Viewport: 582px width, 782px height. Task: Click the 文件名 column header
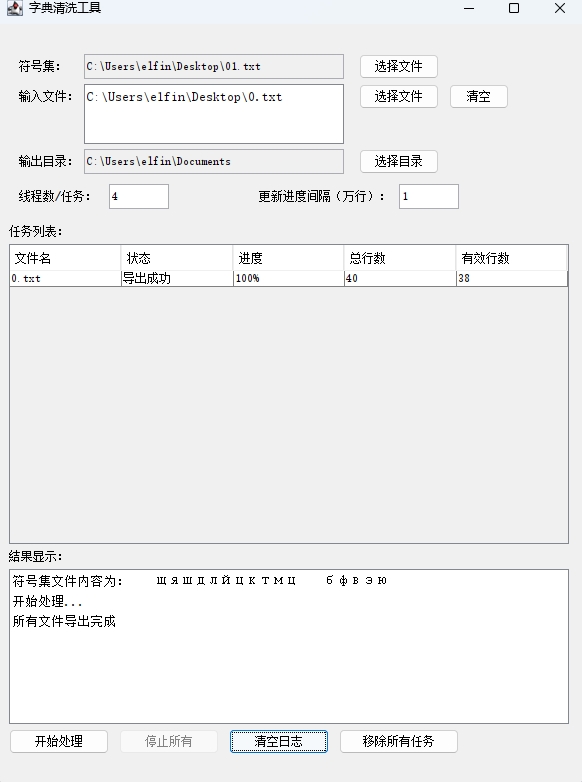pyautogui.click(x=65, y=258)
